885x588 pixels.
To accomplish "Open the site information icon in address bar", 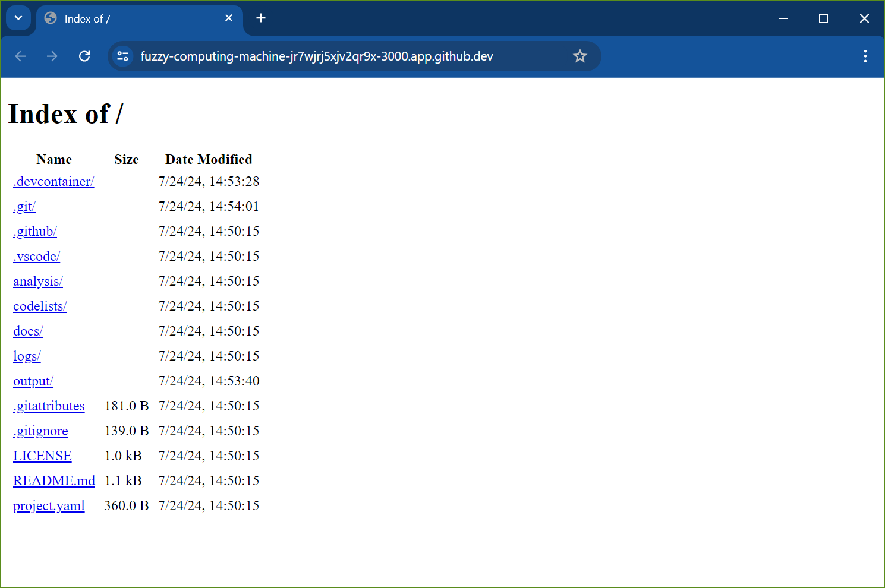I will [x=122, y=56].
